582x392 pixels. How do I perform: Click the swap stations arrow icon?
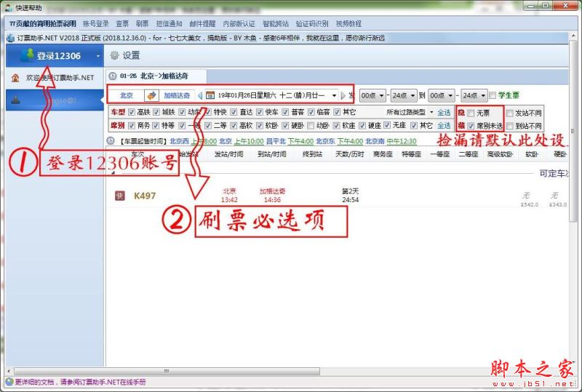[x=151, y=95]
